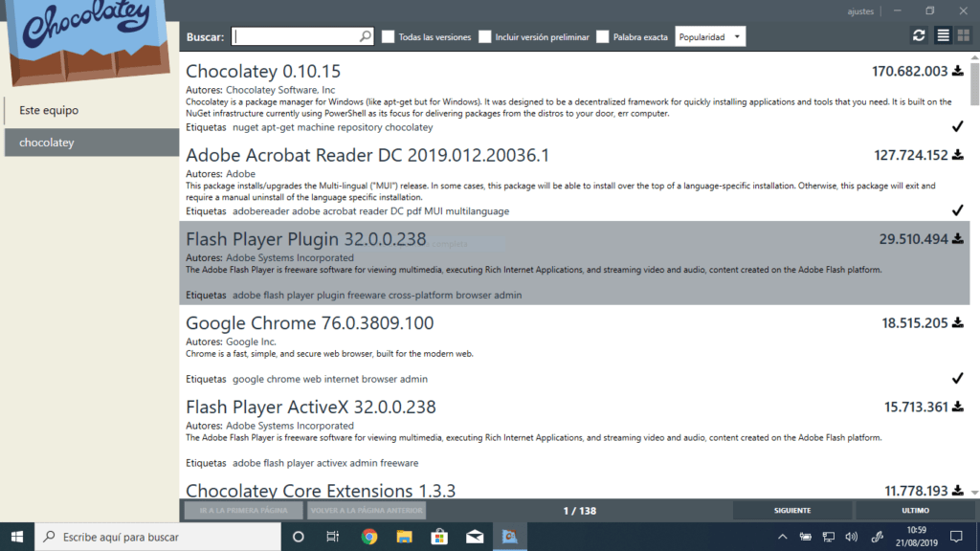Select Flash Player Plugin 32.0.0.238 title
980x551 pixels.
click(x=305, y=238)
